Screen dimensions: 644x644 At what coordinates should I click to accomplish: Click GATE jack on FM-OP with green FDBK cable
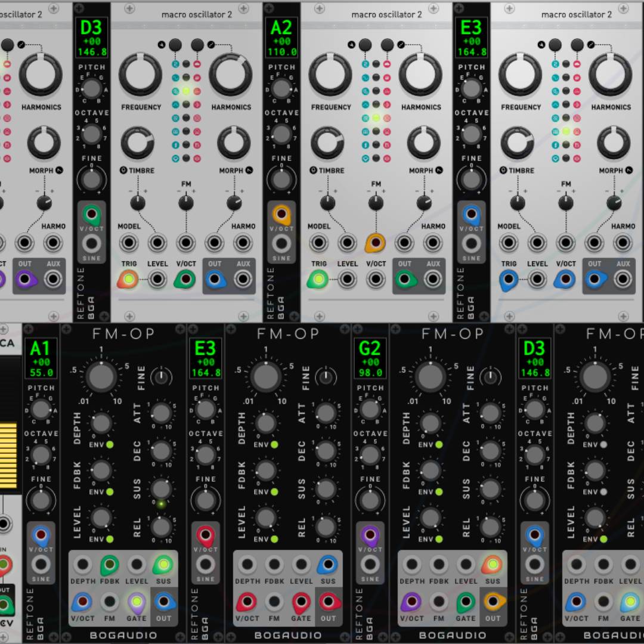137,602
